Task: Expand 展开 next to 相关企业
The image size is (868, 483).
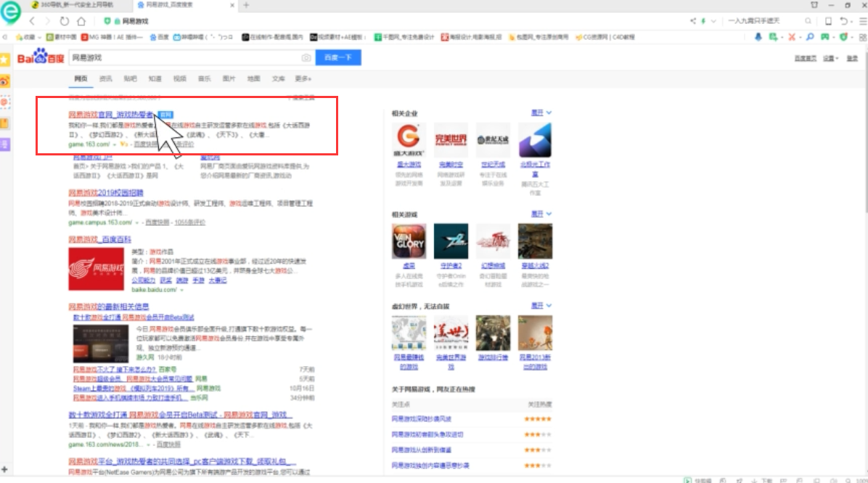Action: click(x=541, y=113)
